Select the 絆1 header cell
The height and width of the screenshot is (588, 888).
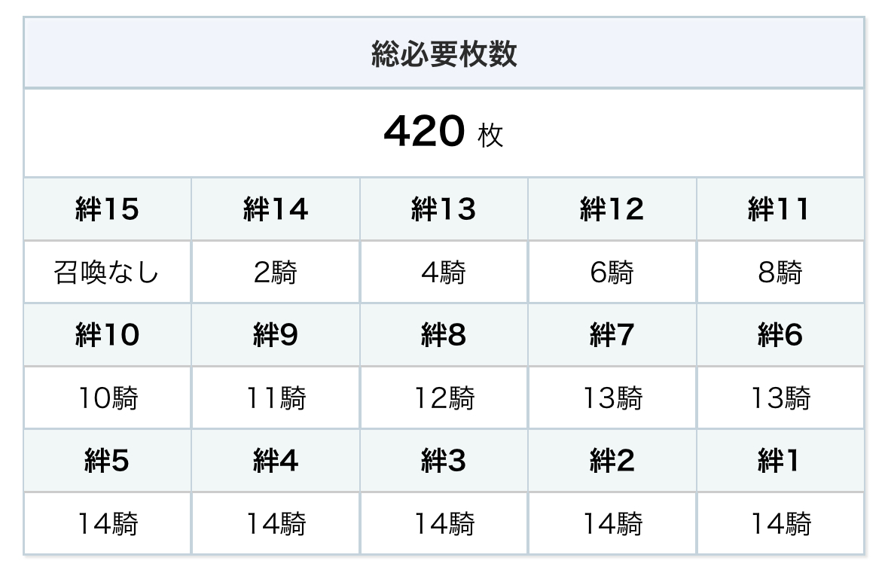[780, 461]
